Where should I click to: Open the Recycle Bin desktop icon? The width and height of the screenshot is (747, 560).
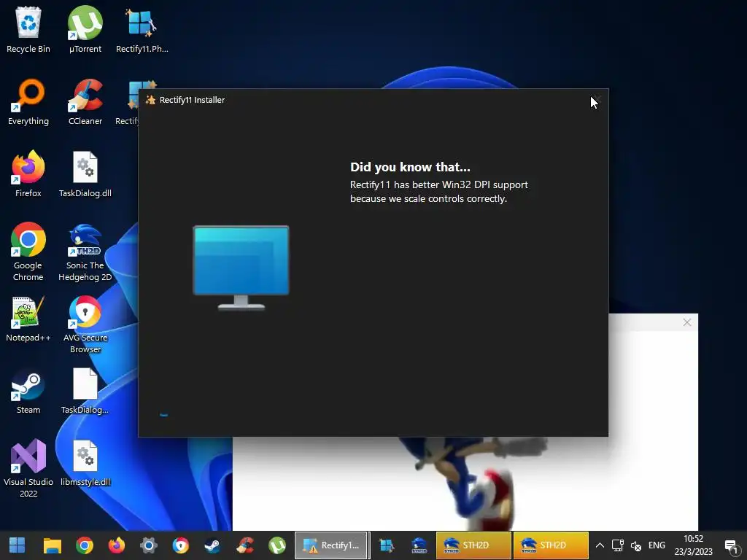point(28,29)
